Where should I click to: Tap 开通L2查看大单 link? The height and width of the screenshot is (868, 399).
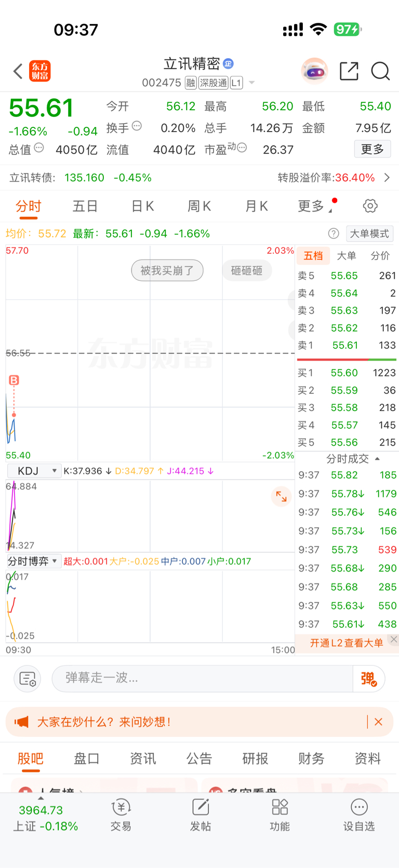[x=347, y=643]
